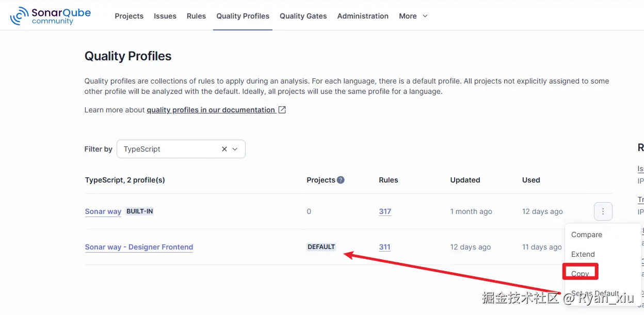Open the TypeScript filter combo box
The image size is (644, 315).
[x=181, y=149]
